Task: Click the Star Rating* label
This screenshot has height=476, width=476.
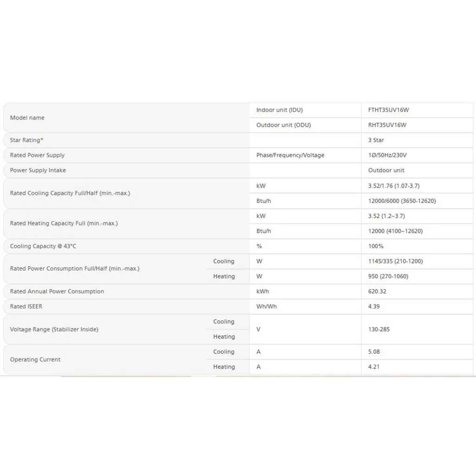Action: 26,140
